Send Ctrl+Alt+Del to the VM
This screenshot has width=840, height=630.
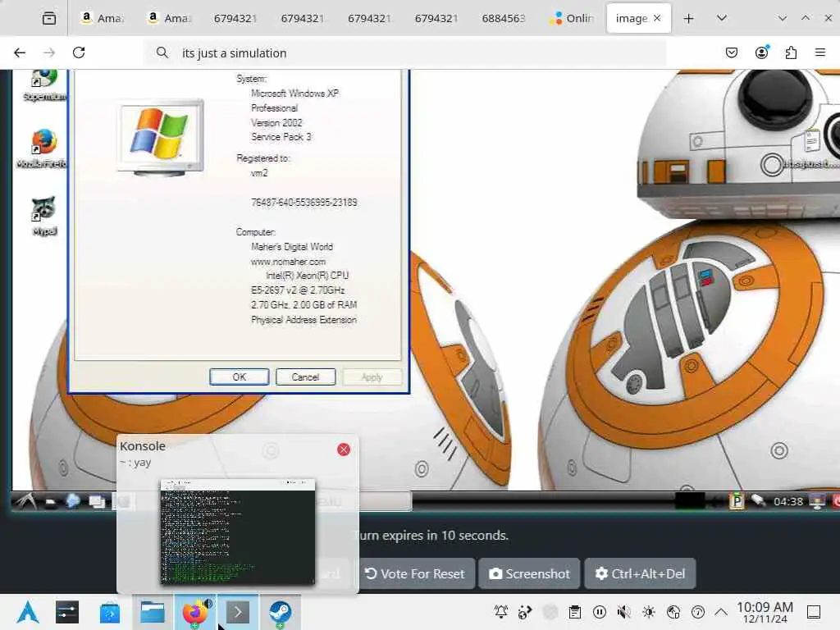click(640, 573)
